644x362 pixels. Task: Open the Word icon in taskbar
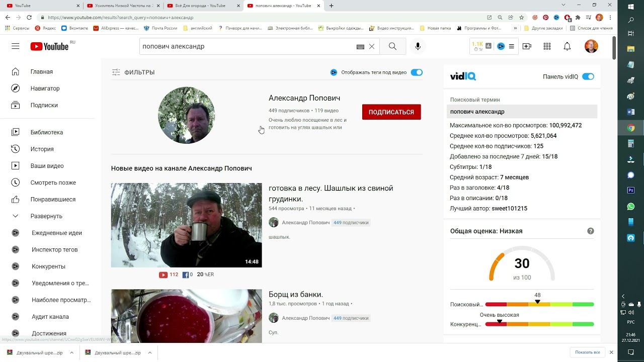click(631, 112)
